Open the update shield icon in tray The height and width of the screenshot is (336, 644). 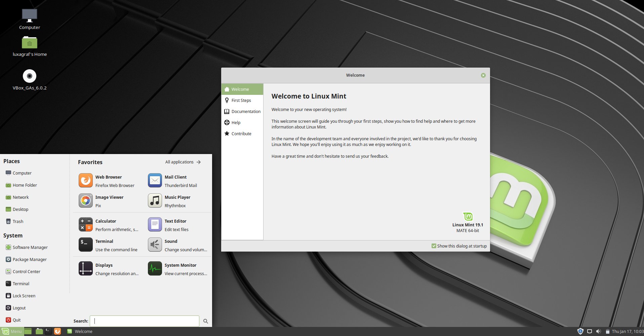[x=580, y=331]
